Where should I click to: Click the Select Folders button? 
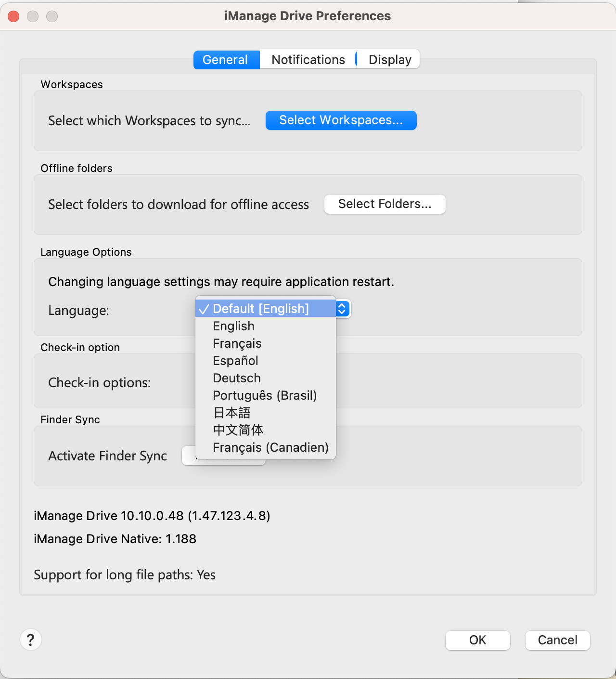(385, 204)
